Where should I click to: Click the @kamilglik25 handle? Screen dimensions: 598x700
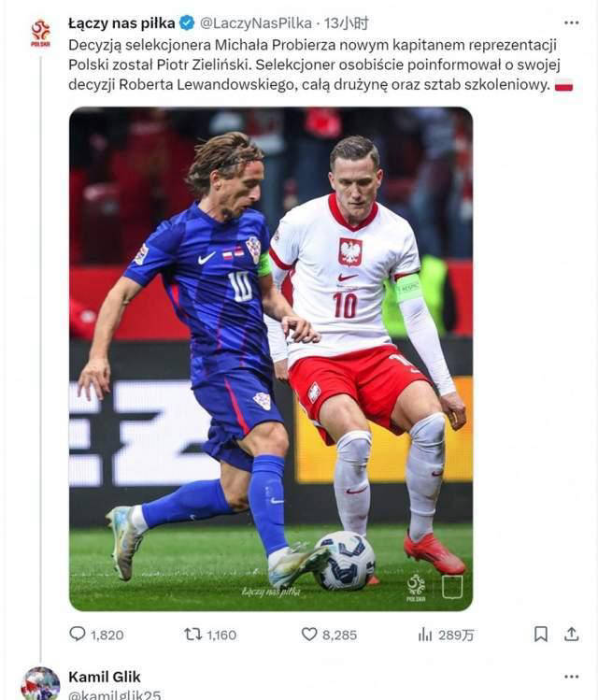pos(115,694)
